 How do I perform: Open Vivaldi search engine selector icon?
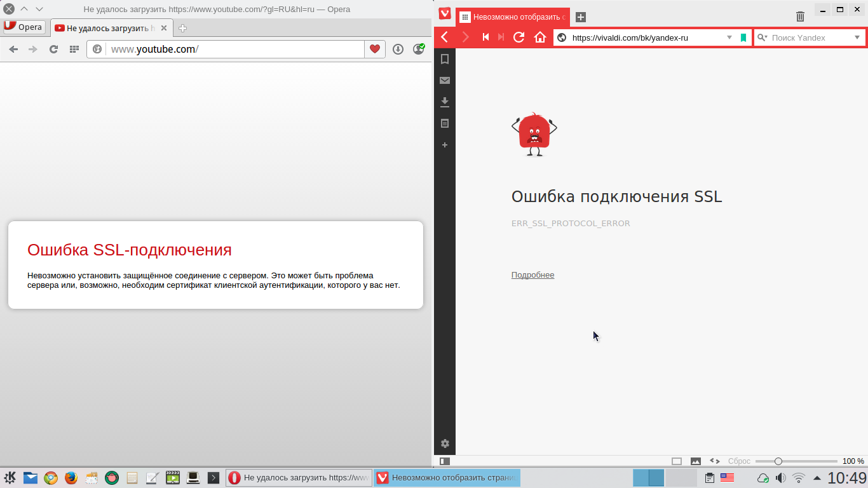point(763,37)
